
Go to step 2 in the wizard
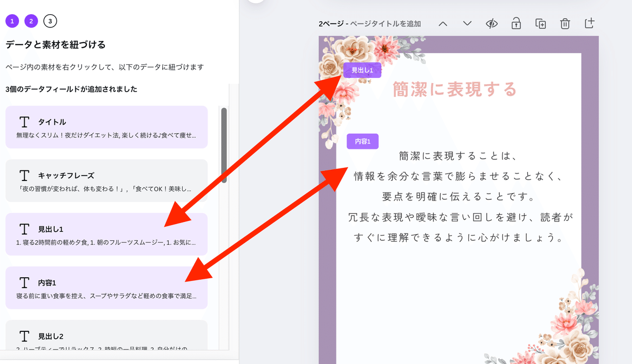[31, 21]
